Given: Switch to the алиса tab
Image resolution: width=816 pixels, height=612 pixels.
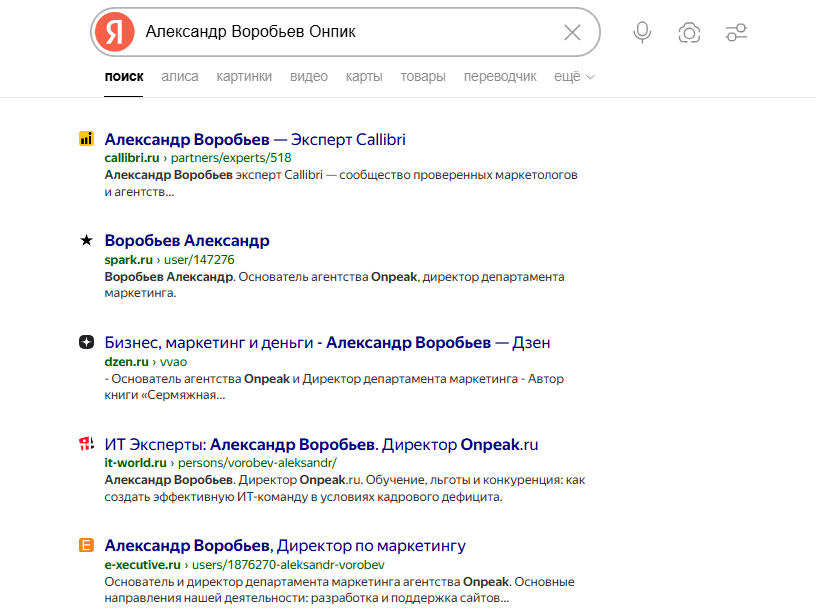Looking at the screenshot, I should tap(179, 75).
